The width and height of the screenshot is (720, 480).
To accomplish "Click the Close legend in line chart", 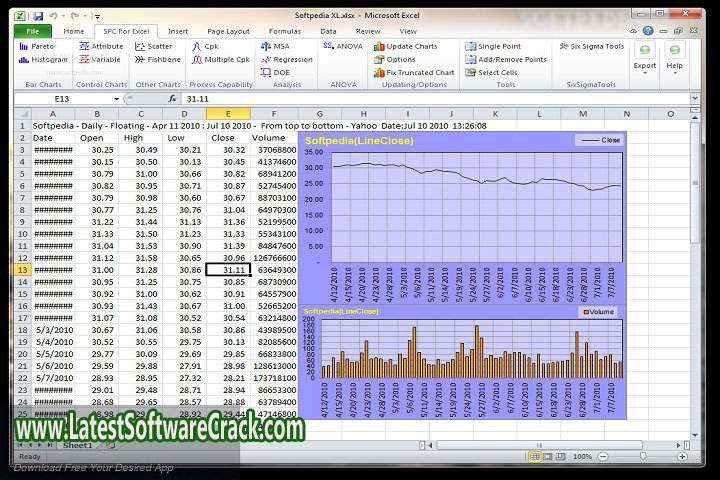I will pos(599,140).
